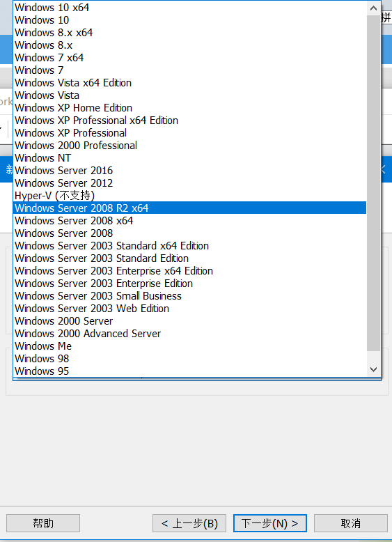Pick Windows 2000 Advanced Server
The height and width of the screenshot is (542, 392).
click(189, 333)
